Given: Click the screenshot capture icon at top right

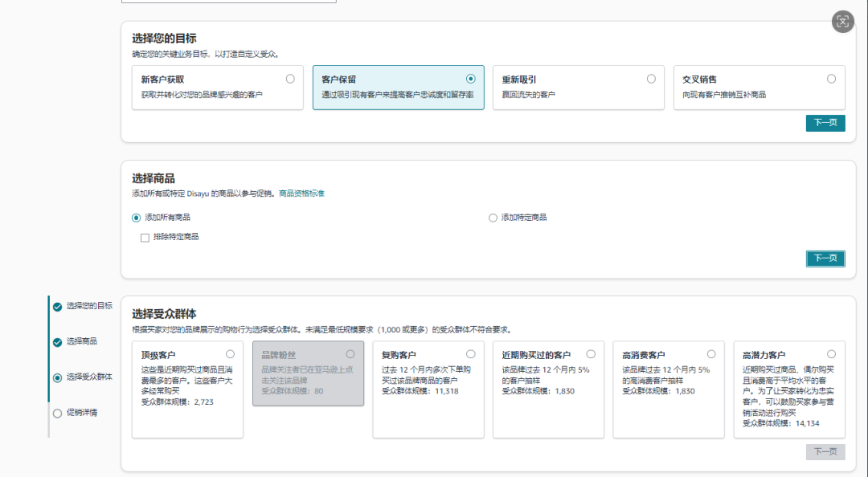Looking at the screenshot, I should tap(842, 22).
